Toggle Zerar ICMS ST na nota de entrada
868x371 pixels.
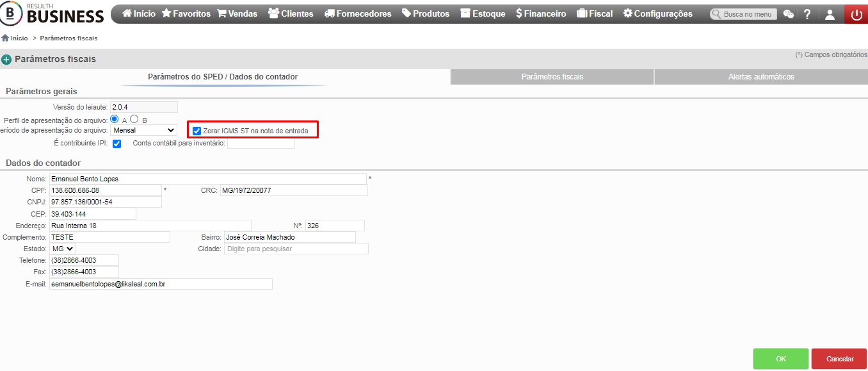197,131
